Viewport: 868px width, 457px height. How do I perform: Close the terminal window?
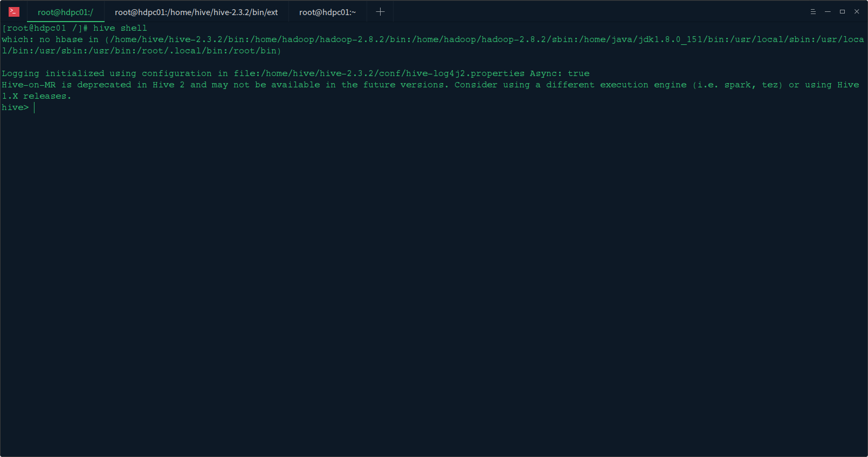point(857,12)
